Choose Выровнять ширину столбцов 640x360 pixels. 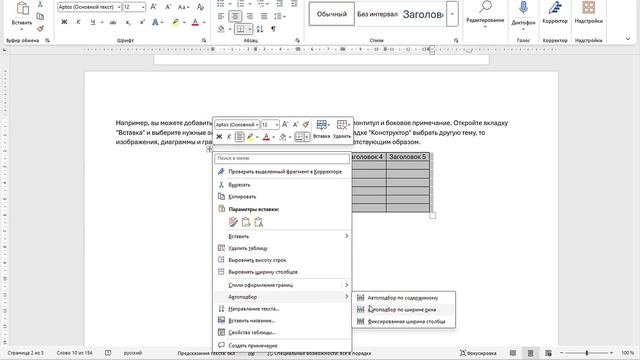coord(282,272)
